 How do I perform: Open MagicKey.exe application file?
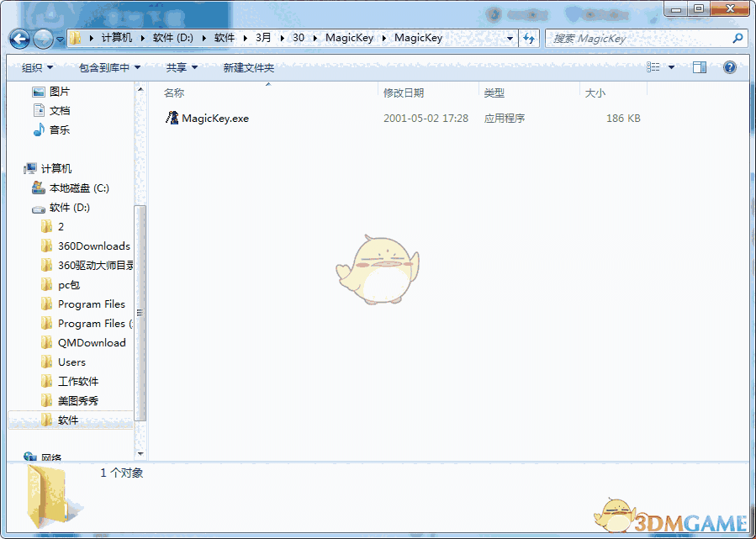[213, 118]
